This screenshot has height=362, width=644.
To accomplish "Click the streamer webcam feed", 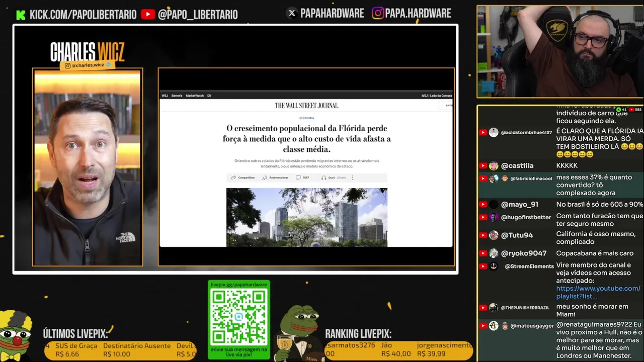I will coord(560,52).
